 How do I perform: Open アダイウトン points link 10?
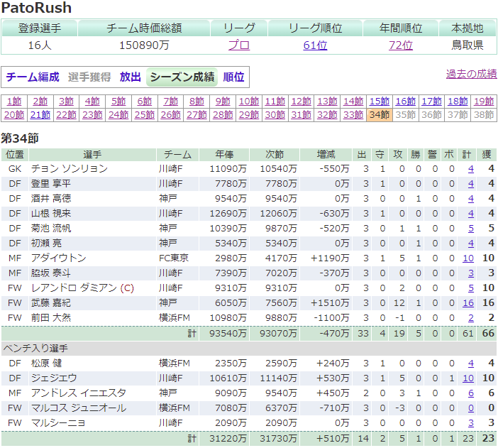[x=468, y=258]
